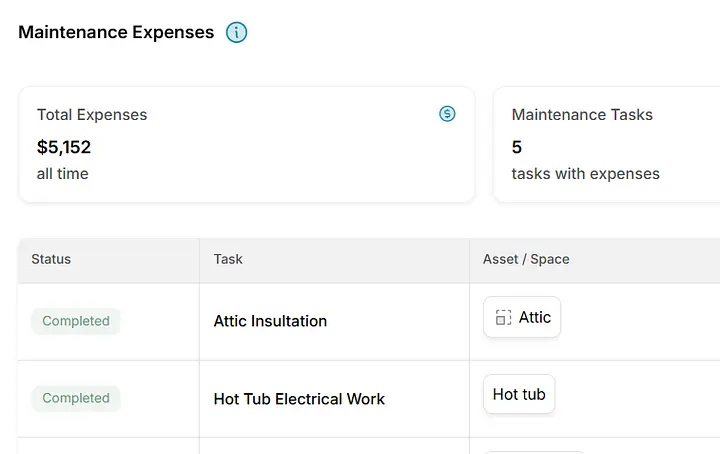Click the task count number 5

click(517, 147)
